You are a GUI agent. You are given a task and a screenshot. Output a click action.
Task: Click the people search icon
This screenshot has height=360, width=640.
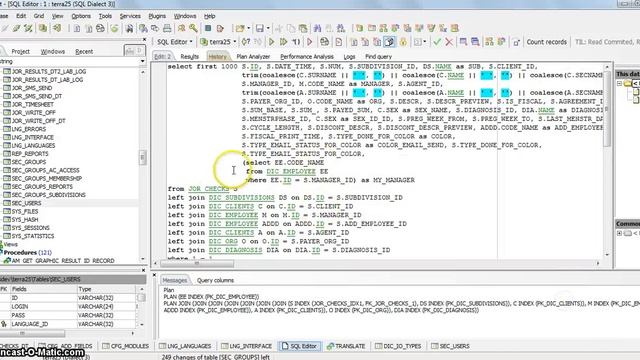(x=181, y=28)
